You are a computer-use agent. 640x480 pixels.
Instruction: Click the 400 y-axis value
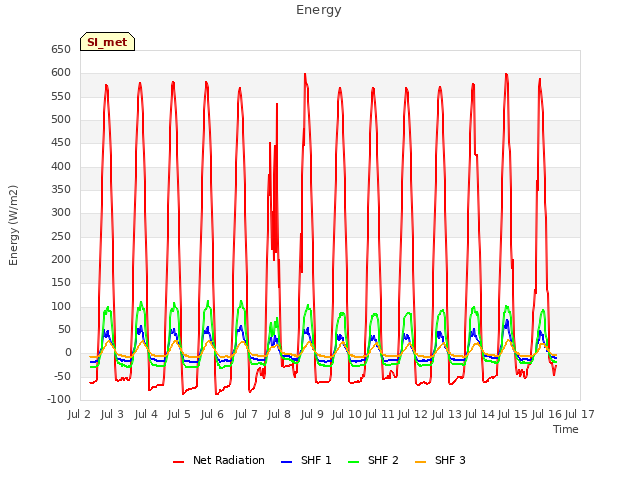point(61,167)
